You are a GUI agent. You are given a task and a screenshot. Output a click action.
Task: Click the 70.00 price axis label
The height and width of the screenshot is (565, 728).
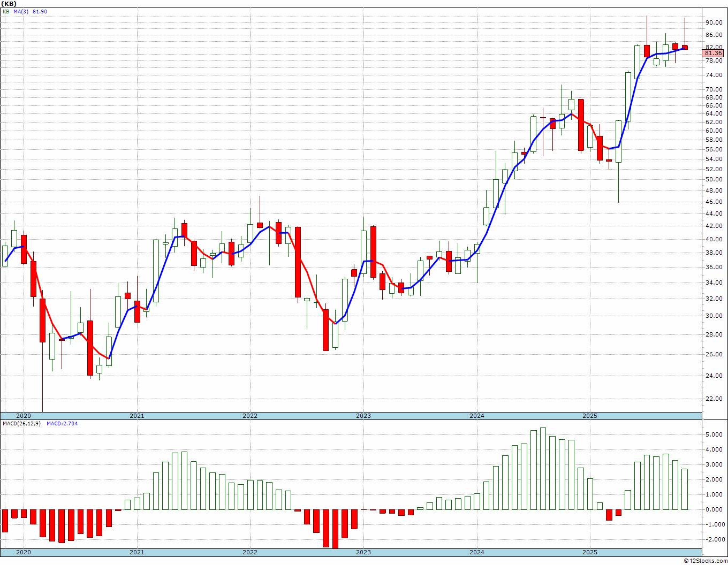click(714, 90)
